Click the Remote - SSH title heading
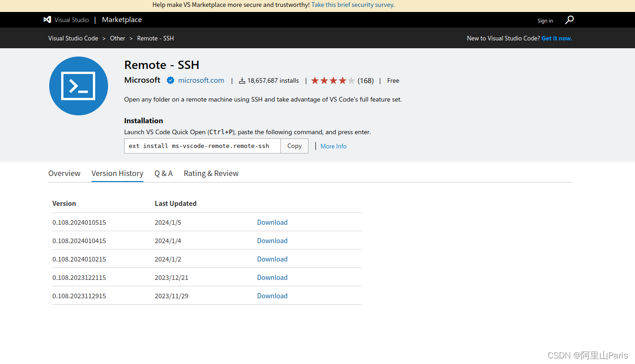The image size is (635, 364). [x=161, y=65]
